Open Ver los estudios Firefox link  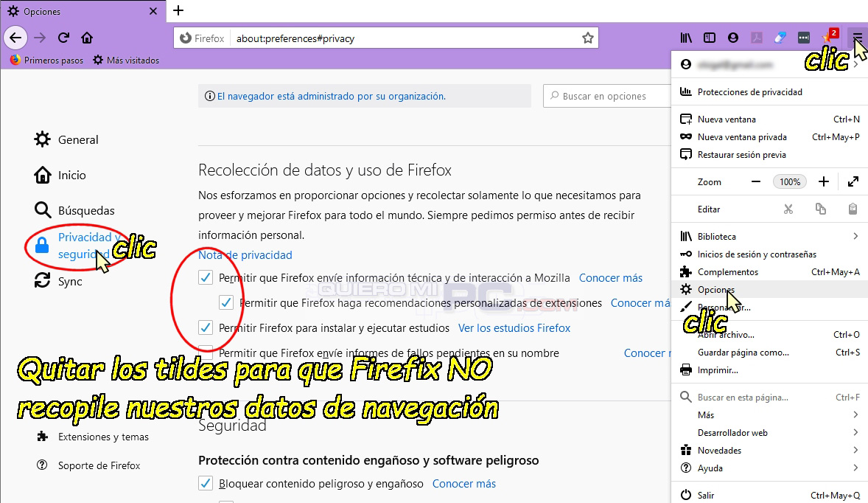pyautogui.click(x=514, y=328)
